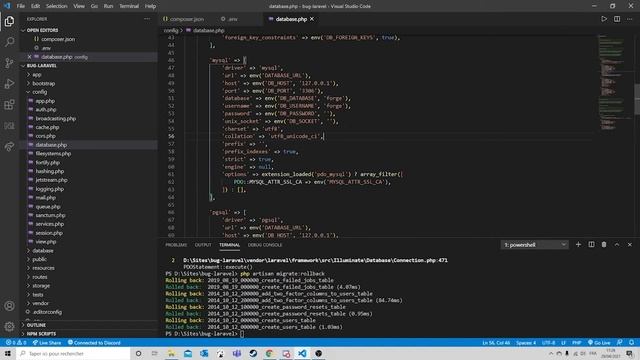The image size is (640, 360).
Task: Expand the vendor folder
Action: click(40, 303)
